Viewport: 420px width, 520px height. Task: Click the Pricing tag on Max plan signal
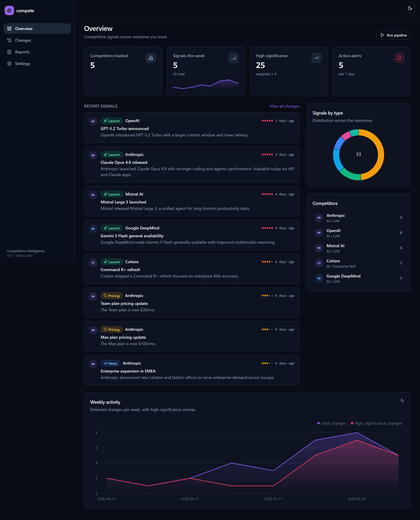112,329
